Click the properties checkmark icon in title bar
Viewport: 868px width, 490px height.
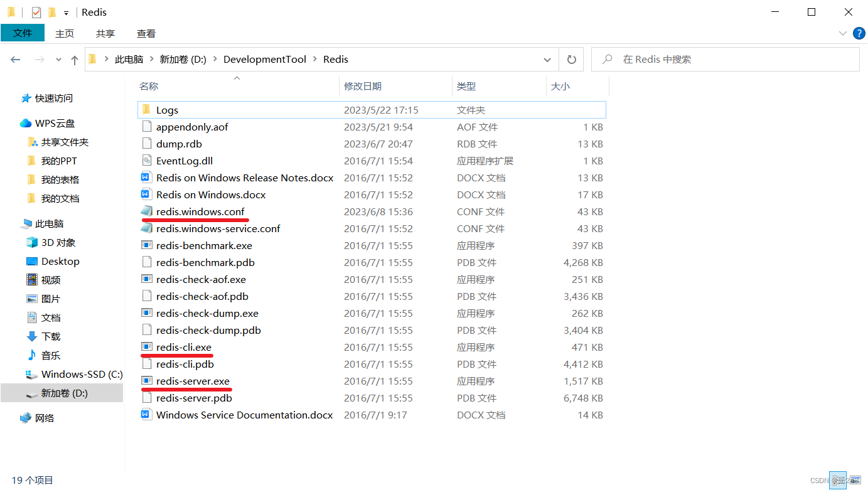click(36, 12)
